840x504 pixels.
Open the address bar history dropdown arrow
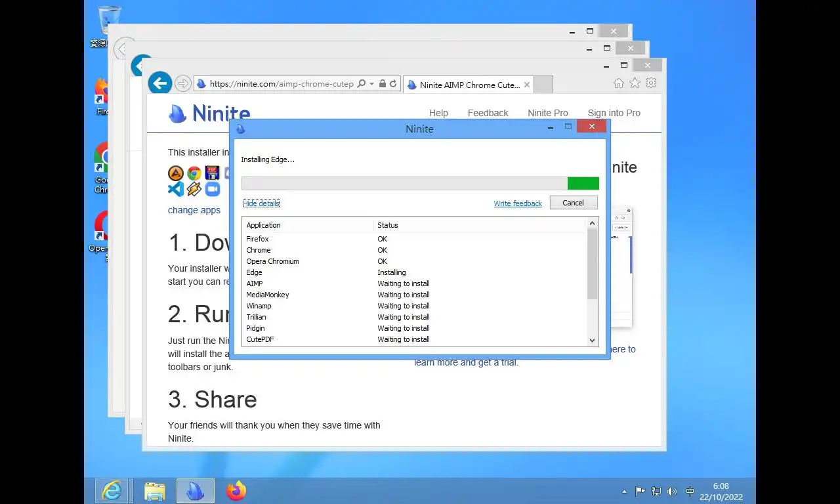[x=371, y=84]
